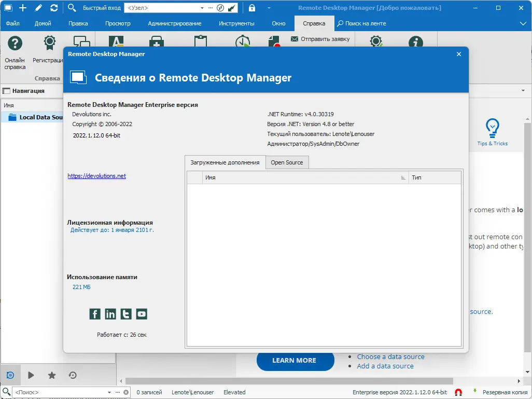
Task: Click the pencil edit icon in title bar
Action: click(37, 8)
